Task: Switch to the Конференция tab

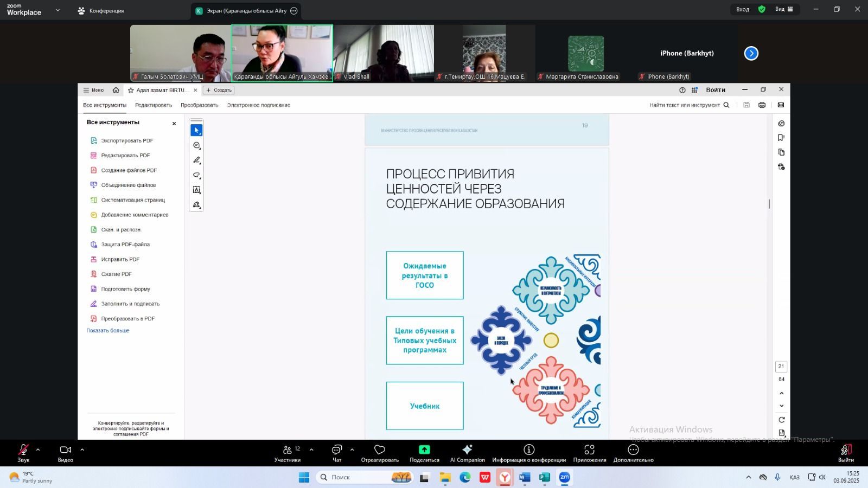Action: [x=101, y=11]
